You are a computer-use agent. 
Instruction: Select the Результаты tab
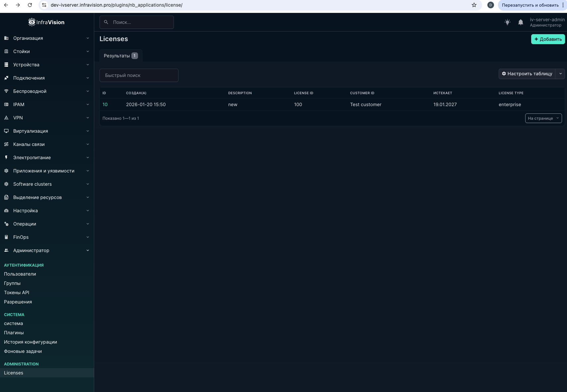pyautogui.click(x=120, y=56)
